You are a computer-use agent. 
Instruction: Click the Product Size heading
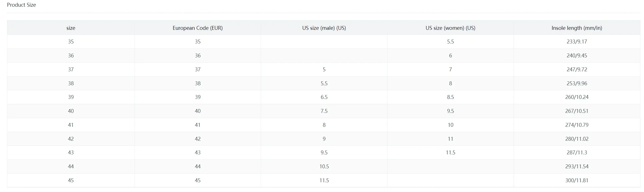point(21,5)
